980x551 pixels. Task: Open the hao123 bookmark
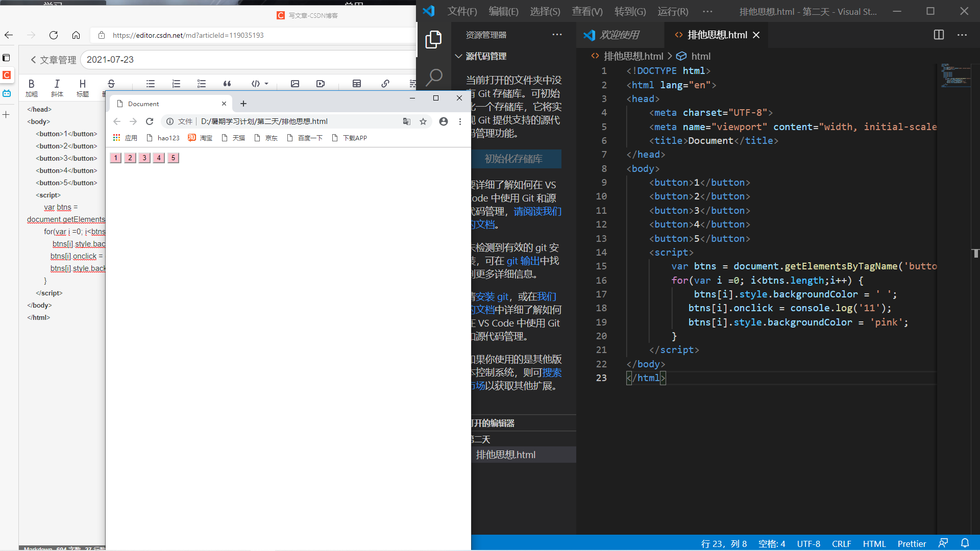(163, 138)
